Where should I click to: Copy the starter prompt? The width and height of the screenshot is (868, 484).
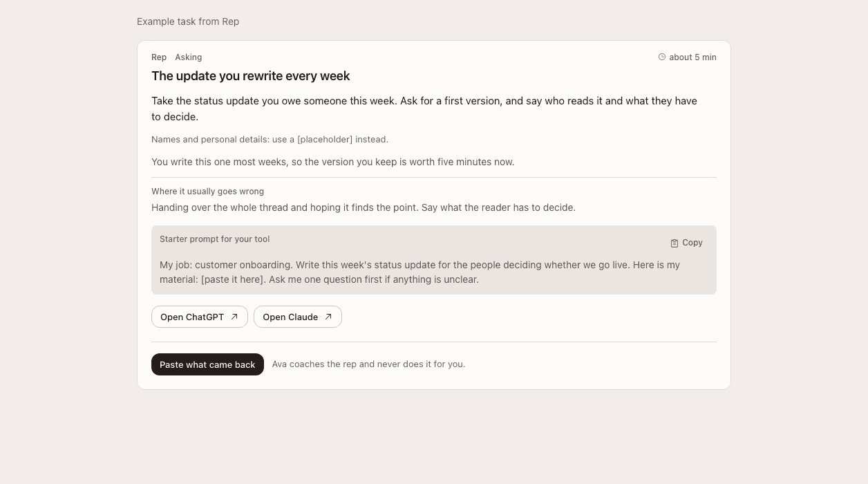click(686, 243)
